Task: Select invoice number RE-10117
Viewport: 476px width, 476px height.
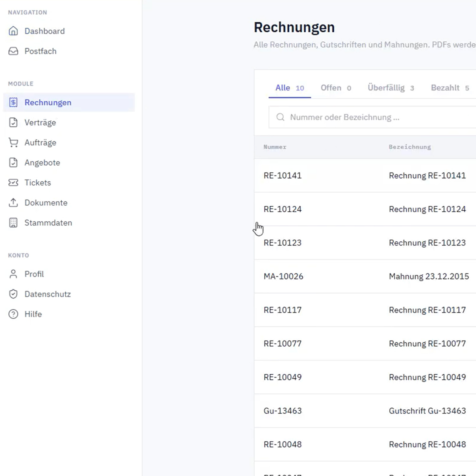Action: point(283,310)
